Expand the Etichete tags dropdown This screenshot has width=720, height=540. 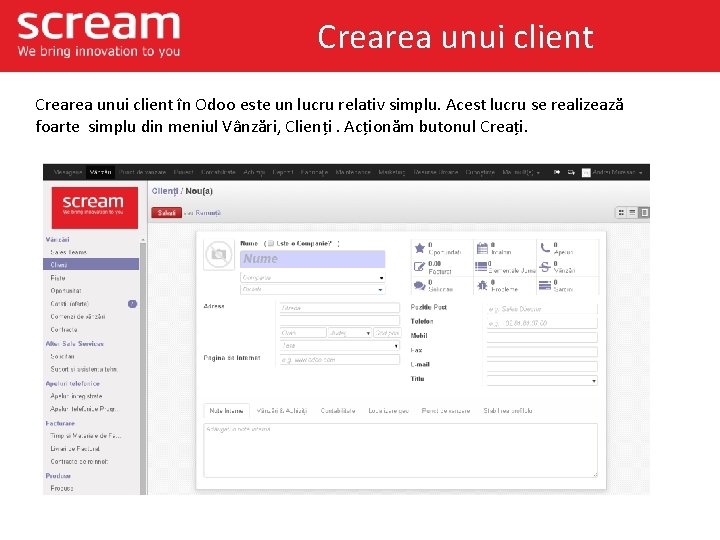[x=380, y=290]
